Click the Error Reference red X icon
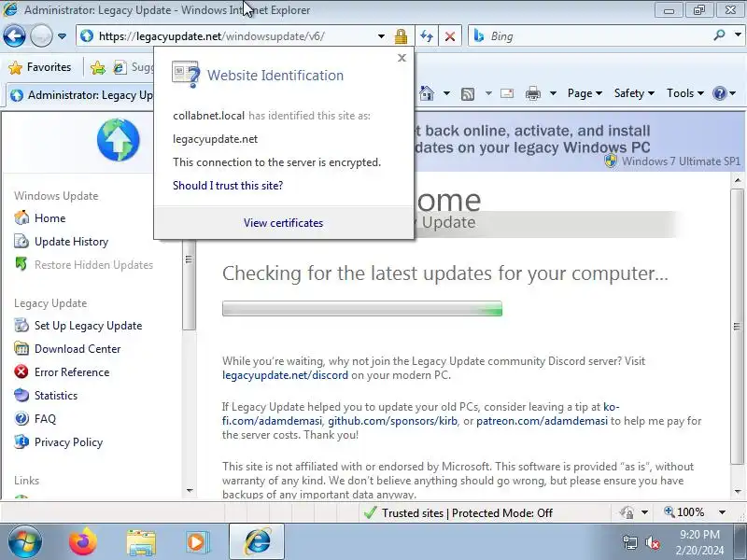 click(x=21, y=371)
